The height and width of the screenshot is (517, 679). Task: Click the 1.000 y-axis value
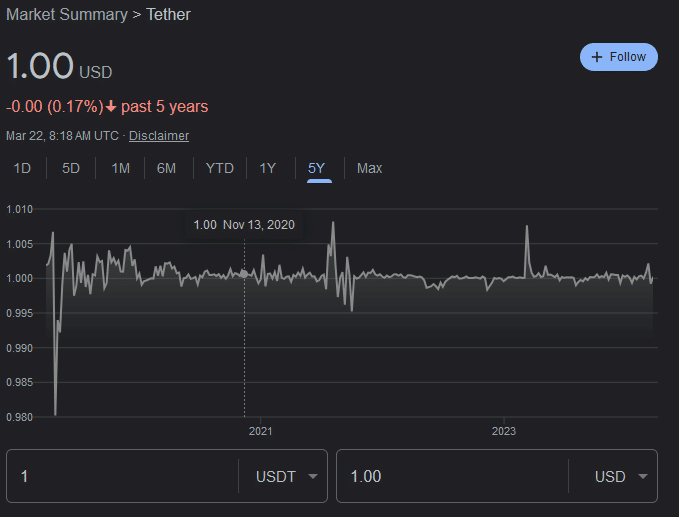tap(19, 278)
